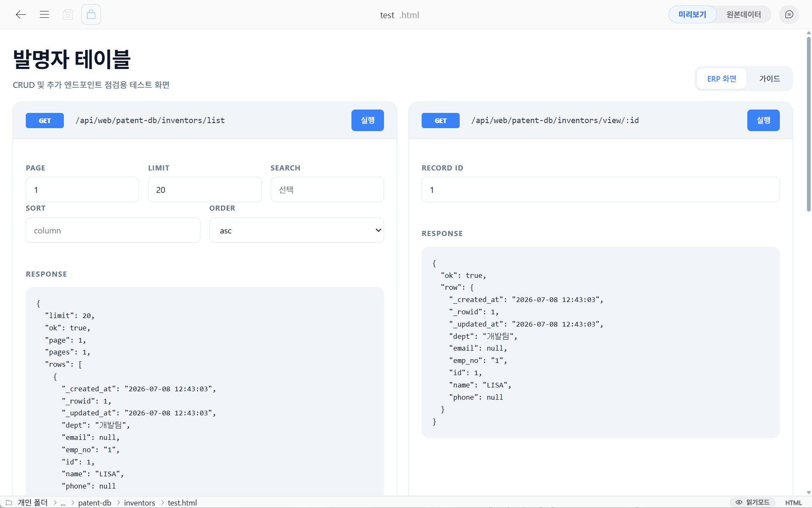Select the 가이드 tab
Viewport: 812px width, 508px height.
pos(769,79)
